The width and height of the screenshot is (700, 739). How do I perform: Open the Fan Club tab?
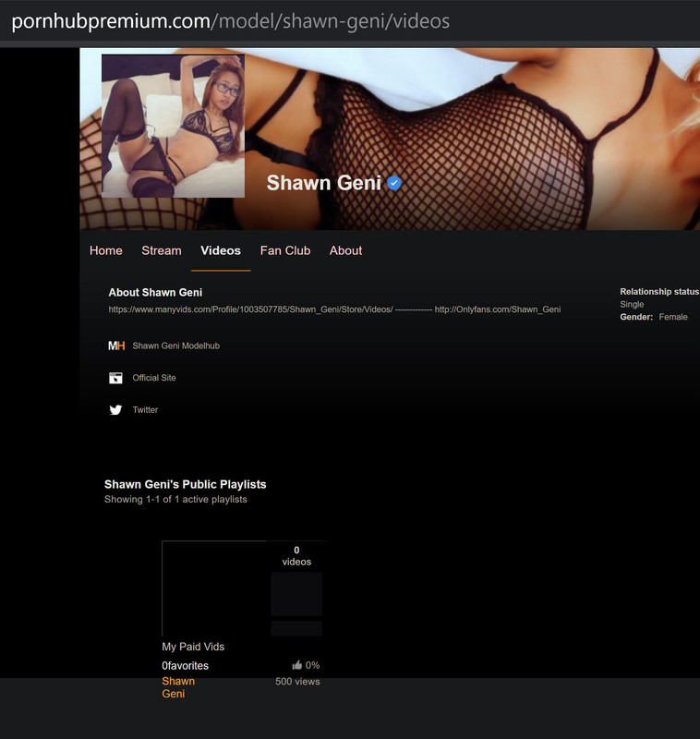(285, 250)
